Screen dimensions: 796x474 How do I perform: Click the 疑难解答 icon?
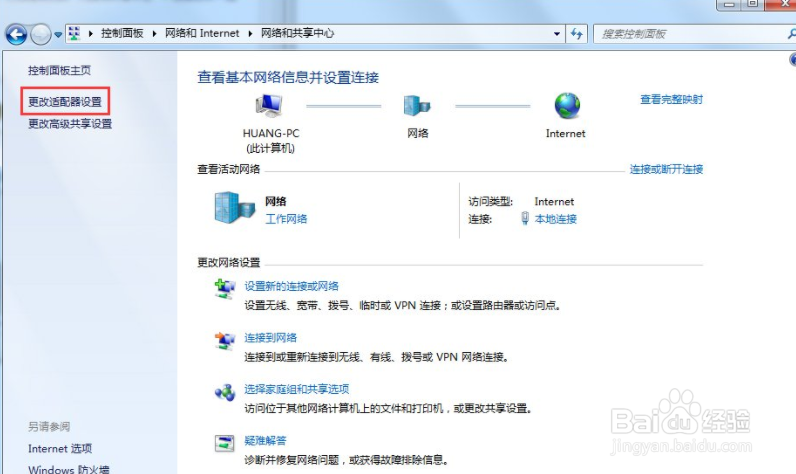pos(224,444)
